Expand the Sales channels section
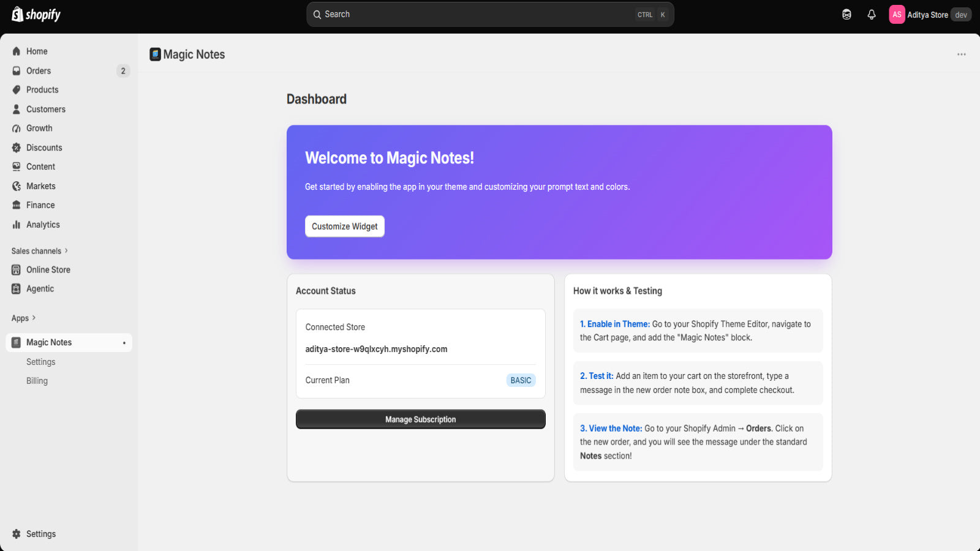The height and width of the screenshot is (551, 980). pyautogui.click(x=40, y=251)
